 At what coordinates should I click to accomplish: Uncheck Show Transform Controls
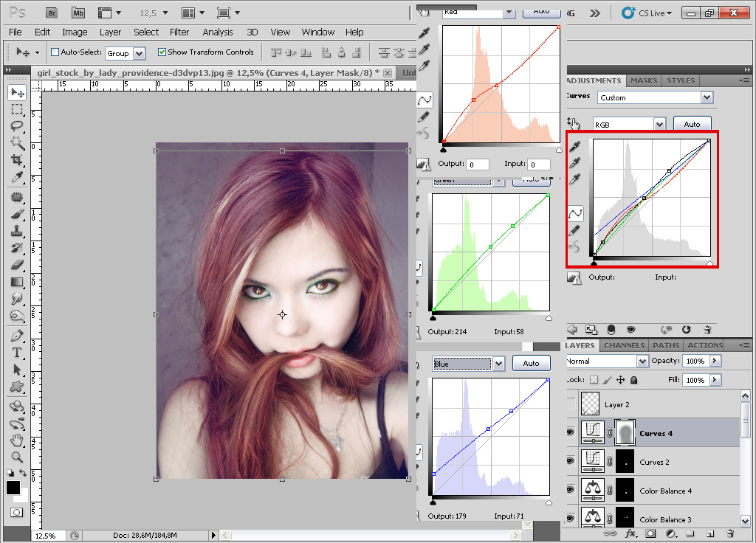(162, 52)
